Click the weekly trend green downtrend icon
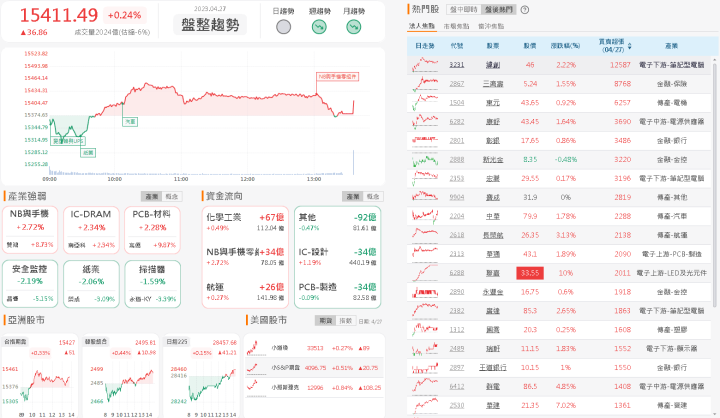720x418 pixels. tap(319, 27)
